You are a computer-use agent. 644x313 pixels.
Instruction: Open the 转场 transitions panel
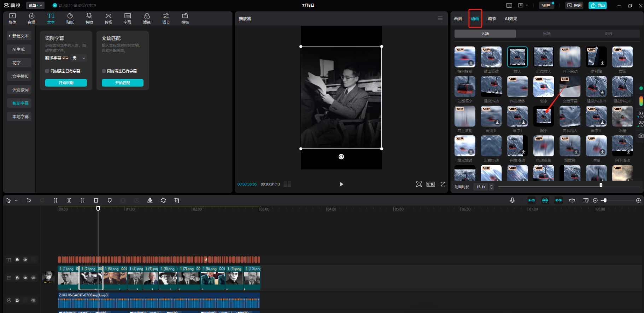(109, 18)
